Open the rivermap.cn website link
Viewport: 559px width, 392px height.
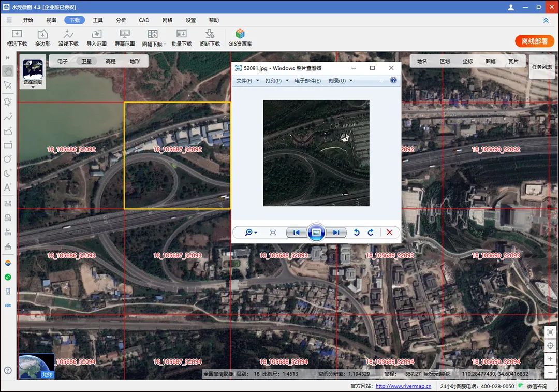[403, 386]
